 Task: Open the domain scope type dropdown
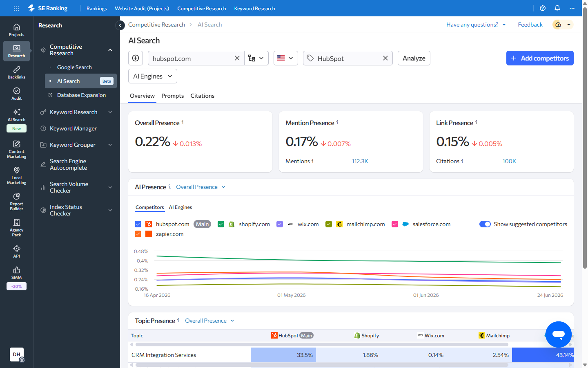point(256,58)
